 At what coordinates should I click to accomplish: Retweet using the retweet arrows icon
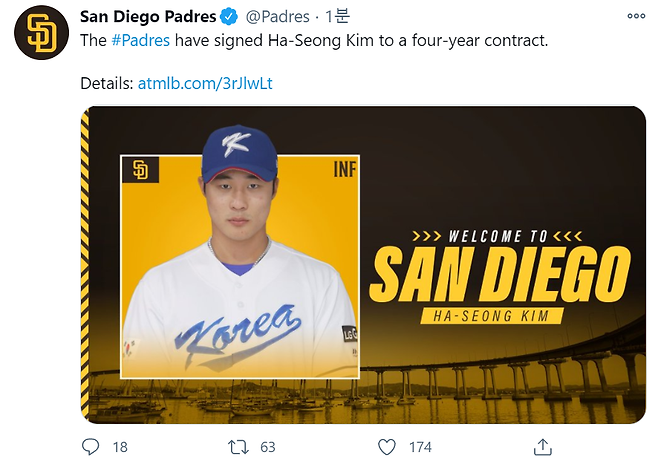tap(239, 446)
